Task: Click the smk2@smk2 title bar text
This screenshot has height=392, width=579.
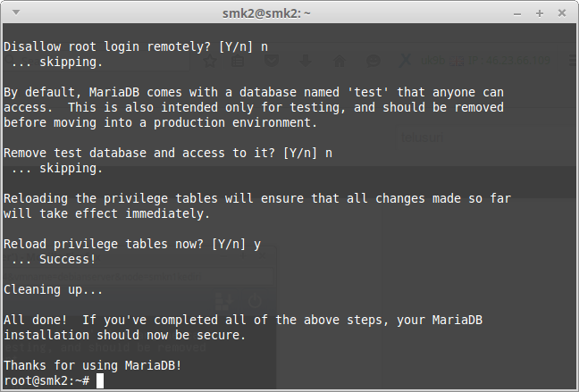Action: (266, 13)
